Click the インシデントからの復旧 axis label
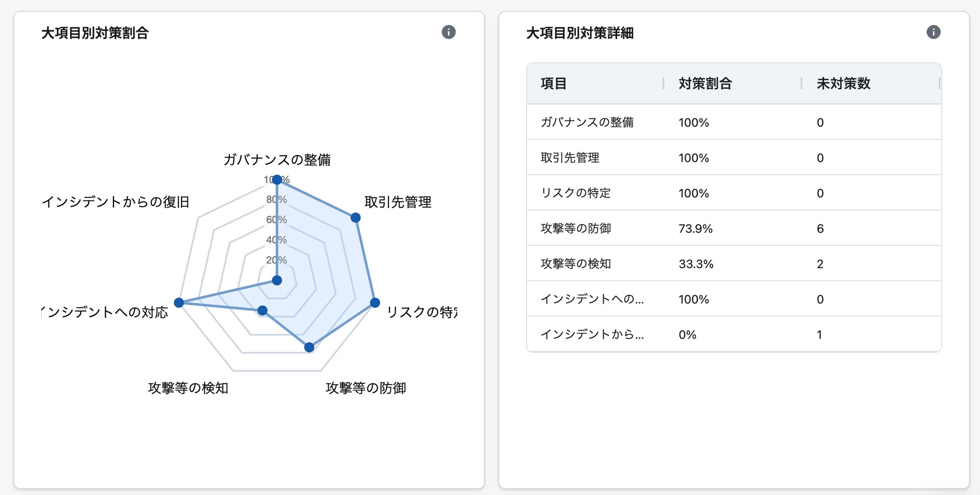The height and width of the screenshot is (495, 980). (x=116, y=202)
